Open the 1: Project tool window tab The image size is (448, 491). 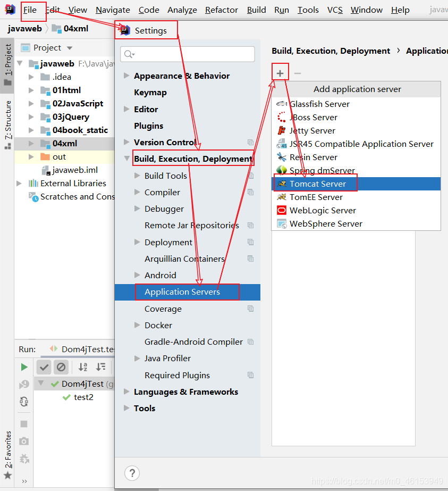click(8, 65)
